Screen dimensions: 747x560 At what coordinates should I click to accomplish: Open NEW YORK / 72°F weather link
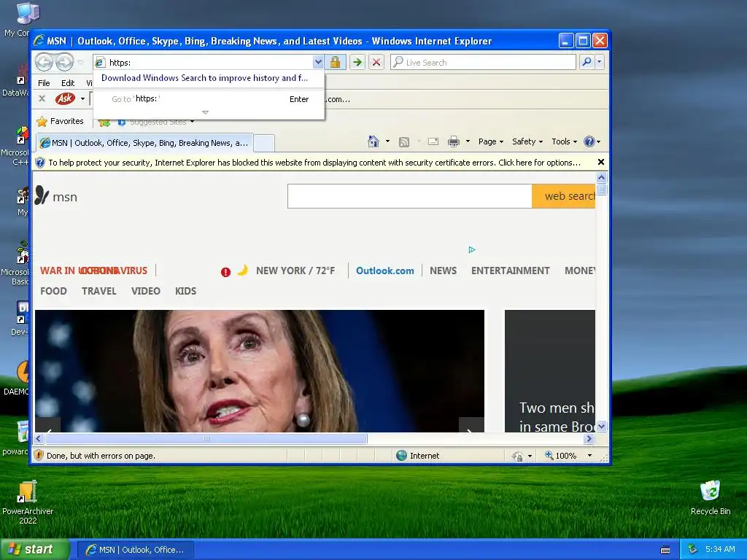pos(295,271)
